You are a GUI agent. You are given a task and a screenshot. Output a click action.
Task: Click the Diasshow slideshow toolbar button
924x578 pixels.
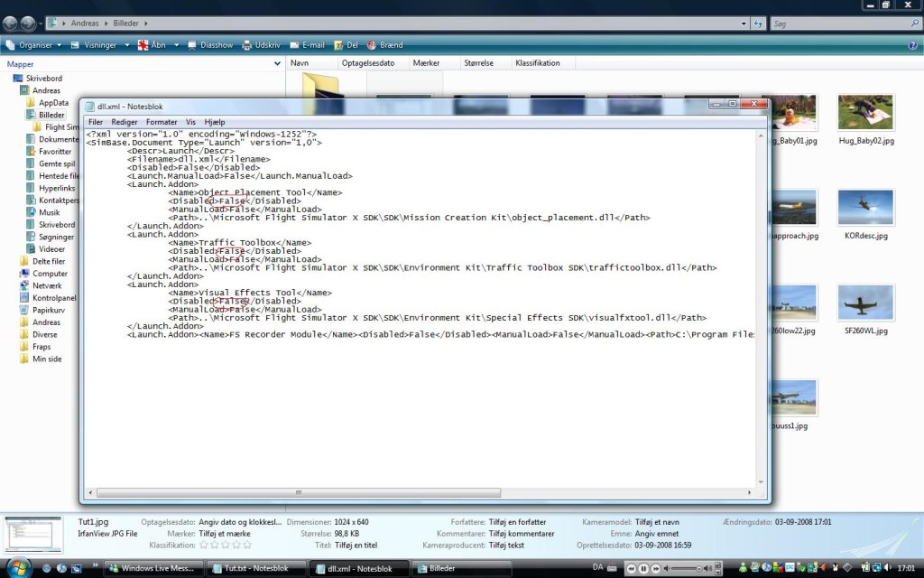pos(210,45)
